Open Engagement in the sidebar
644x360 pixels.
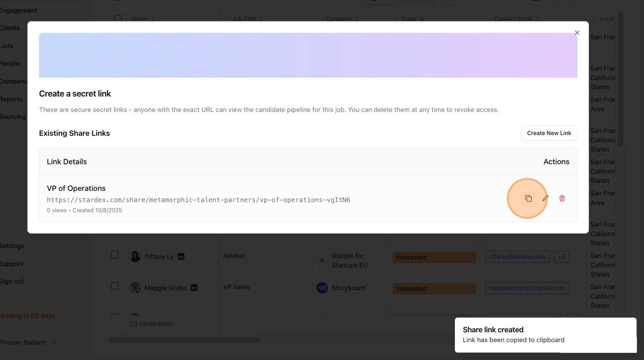[x=18, y=10]
